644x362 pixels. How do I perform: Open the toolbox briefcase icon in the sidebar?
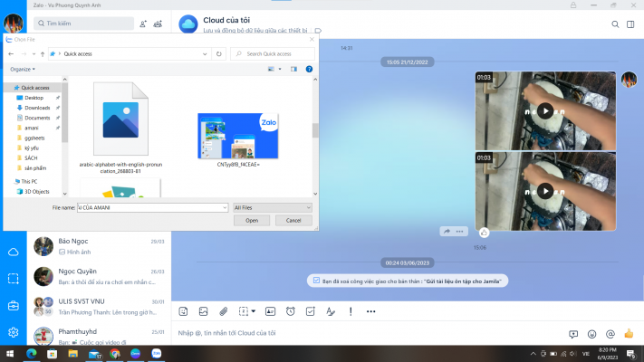tap(14, 306)
